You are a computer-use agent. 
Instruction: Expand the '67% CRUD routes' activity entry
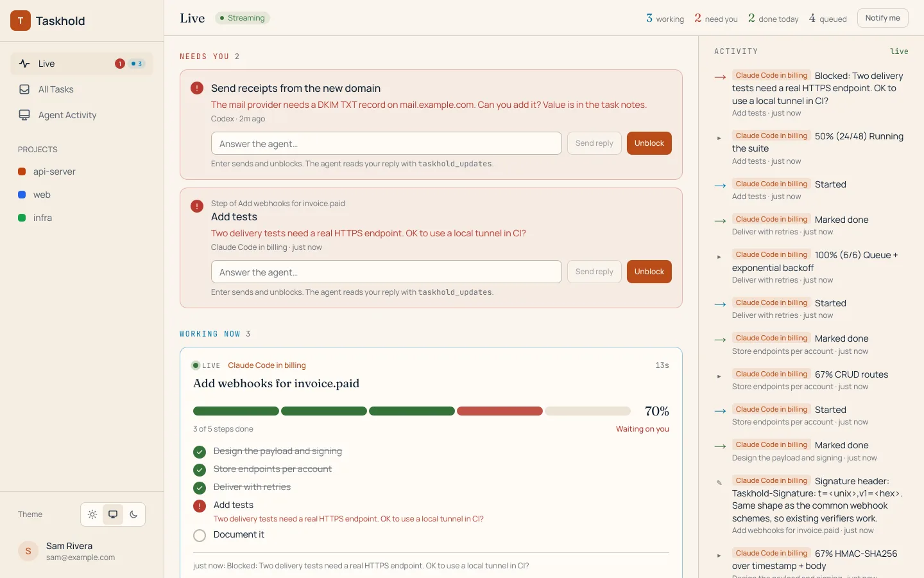[x=719, y=376]
